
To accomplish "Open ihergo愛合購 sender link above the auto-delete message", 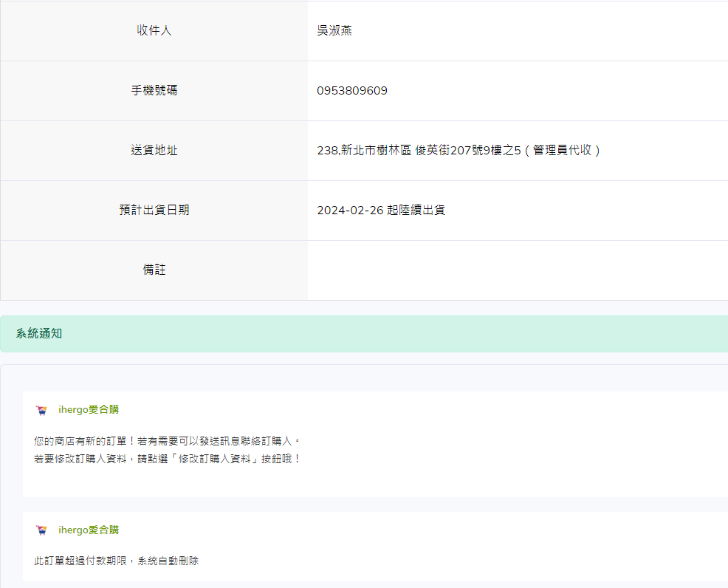I will tap(89, 530).
